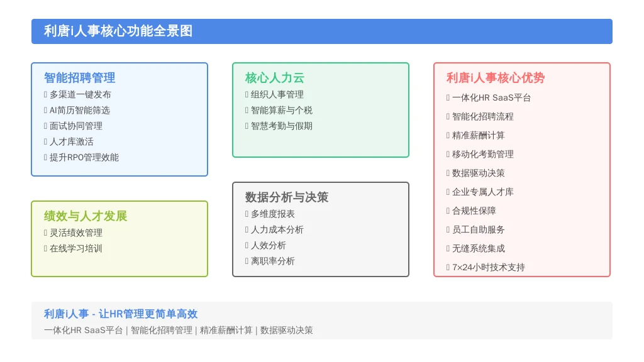
Task: Click the footer summary line with 智能化招聘管理
Action: [x=178, y=331]
